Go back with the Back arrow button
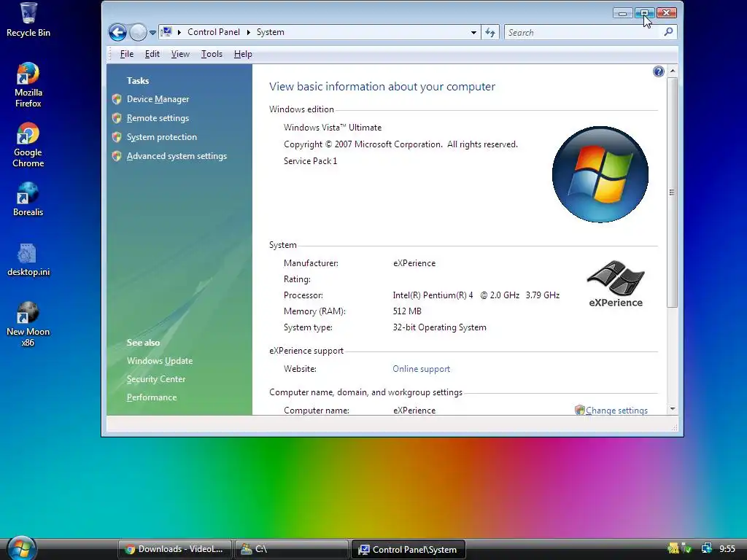The image size is (747, 560). 117,32
